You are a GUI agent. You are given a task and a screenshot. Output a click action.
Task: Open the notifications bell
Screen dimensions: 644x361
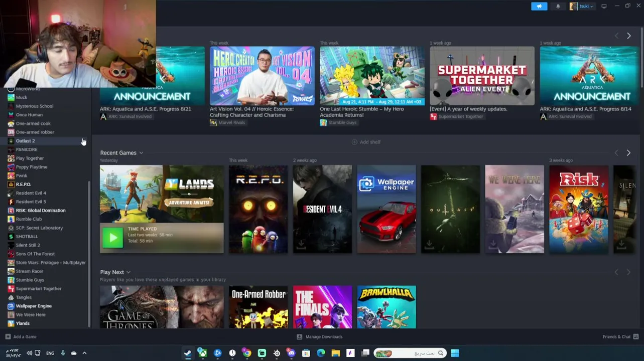coord(558,6)
